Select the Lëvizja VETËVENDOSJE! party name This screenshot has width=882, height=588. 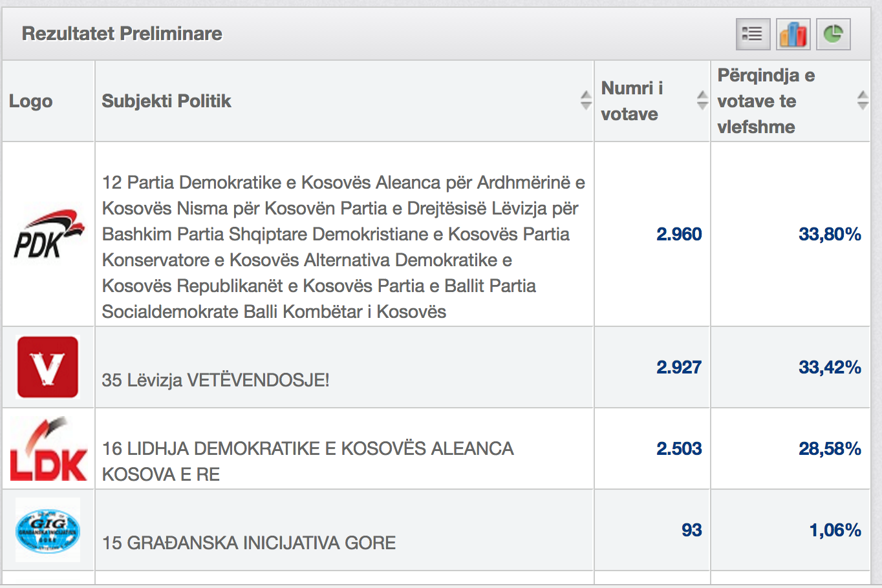[215, 380]
